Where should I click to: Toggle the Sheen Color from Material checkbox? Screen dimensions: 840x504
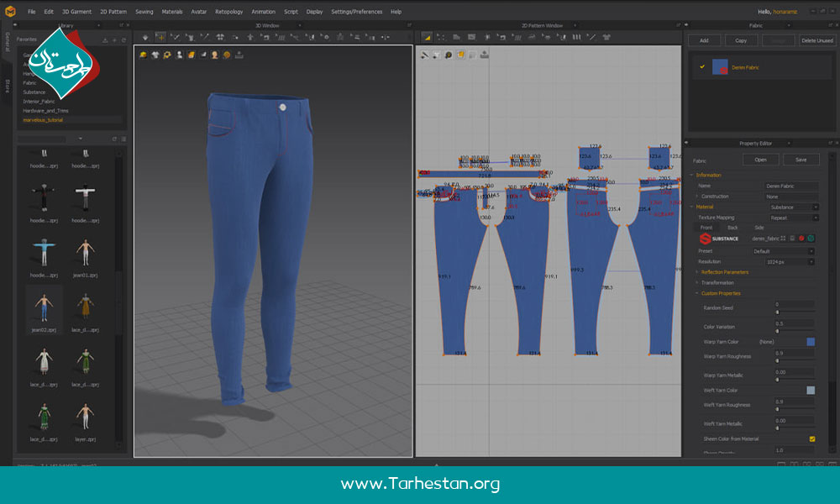(x=811, y=438)
